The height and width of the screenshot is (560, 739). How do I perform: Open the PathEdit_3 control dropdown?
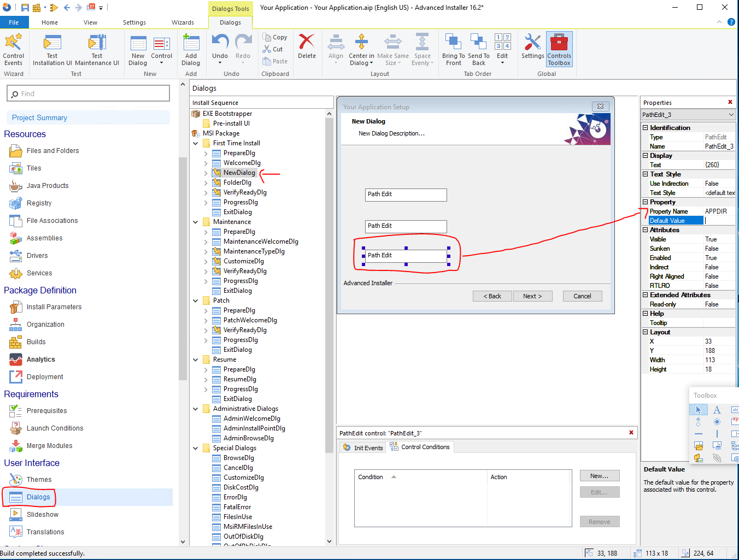click(x=731, y=115)
